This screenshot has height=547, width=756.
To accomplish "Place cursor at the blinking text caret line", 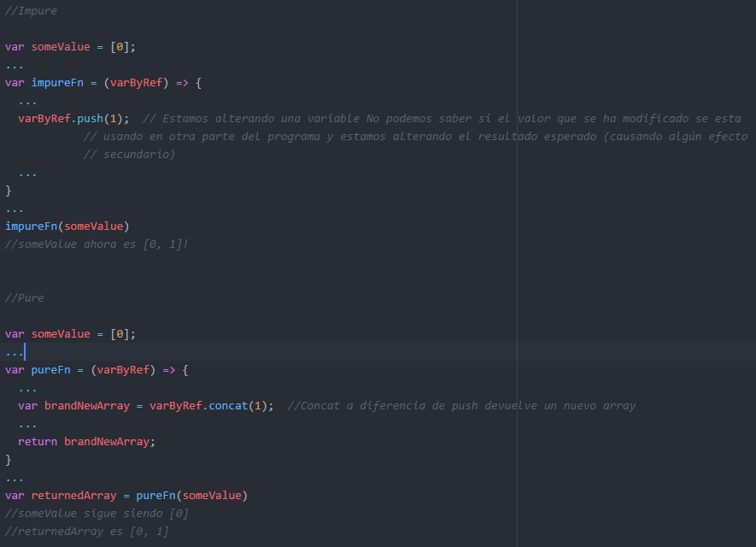I will 24,351.
